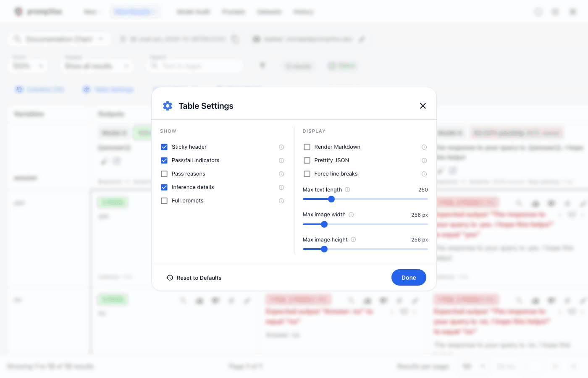Click the info icon next to Pass reasons

click(281, 174)
